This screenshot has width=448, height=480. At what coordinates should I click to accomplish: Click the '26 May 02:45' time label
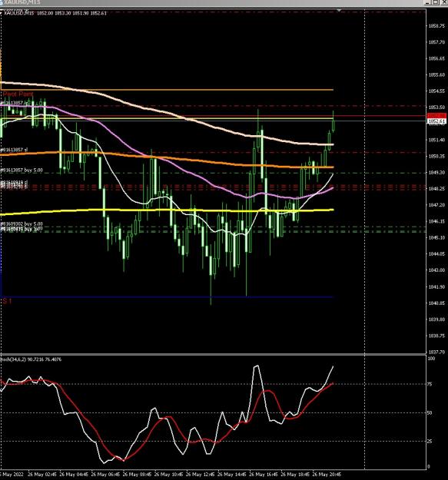click(x=42, y=475)
